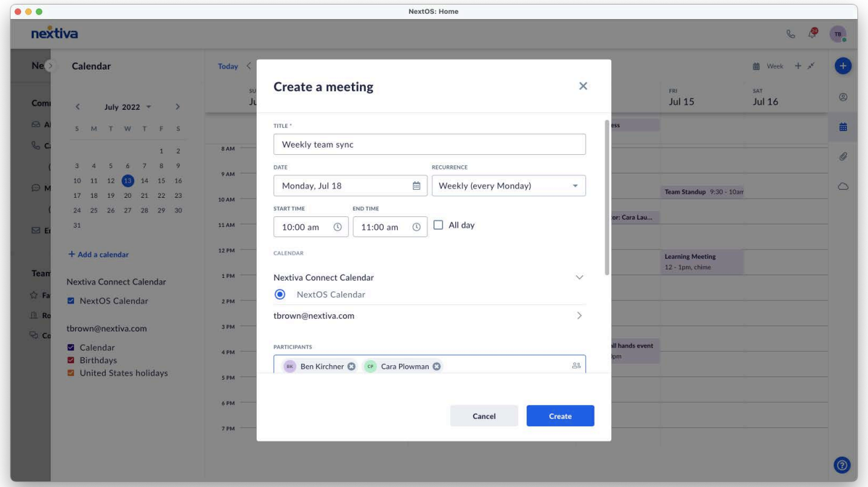This screenshot has height=487, width=868.
Task: Click the phone icon in header
Action: click(x=790, y=34)
